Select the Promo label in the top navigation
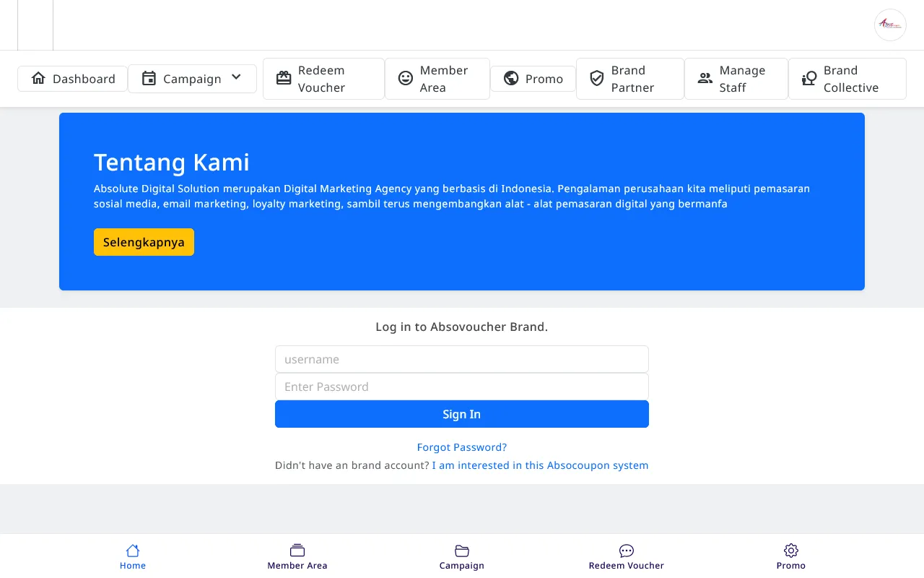This screenshot has width=924, height=578. [x=544, y=79]
